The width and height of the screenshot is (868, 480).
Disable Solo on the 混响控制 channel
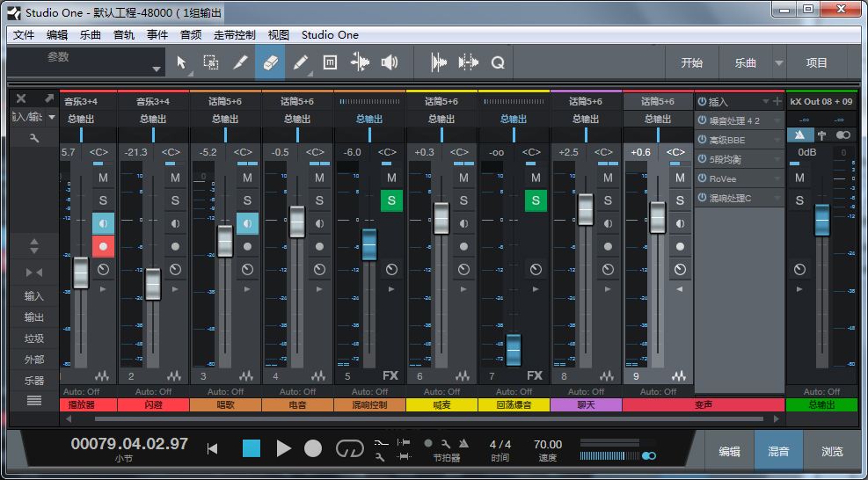391,201
